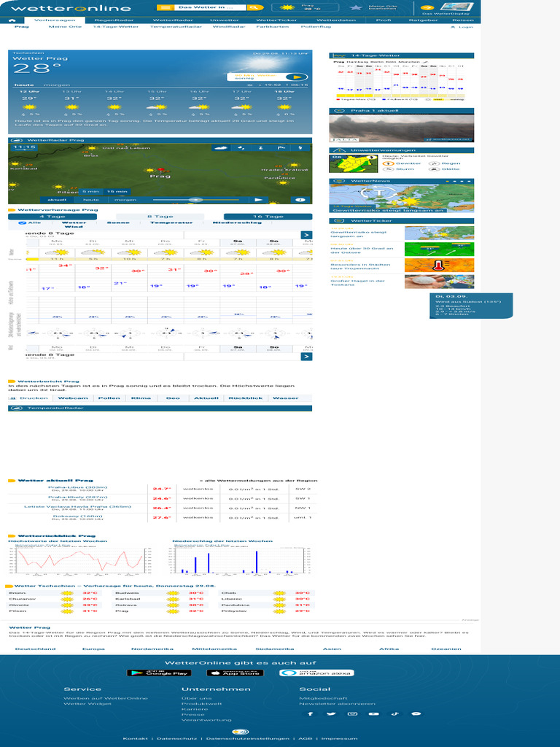
Task: Adjust the WetterRadar time slider handle
Action: pos(195,200)
